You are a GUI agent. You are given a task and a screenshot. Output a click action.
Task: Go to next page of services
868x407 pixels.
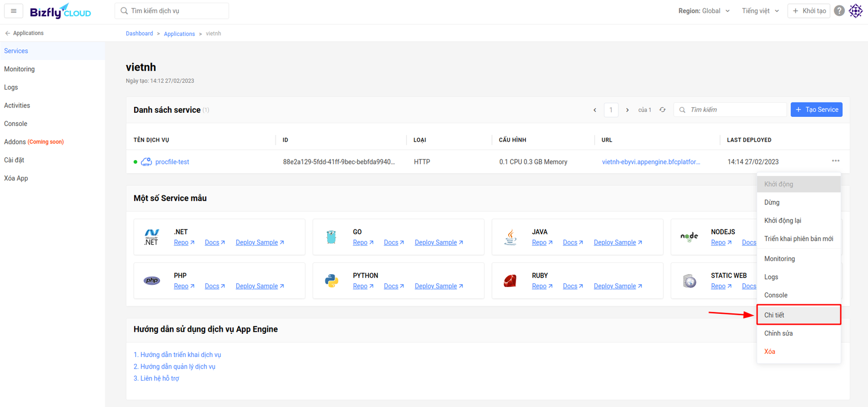click(x=627, y=110)
